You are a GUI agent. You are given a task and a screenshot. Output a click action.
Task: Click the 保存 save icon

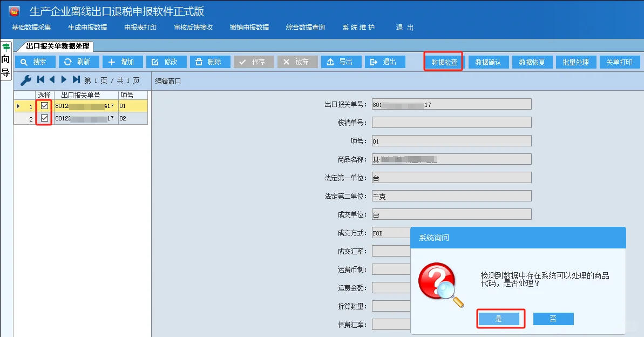pyautogui.click(x=254, y=62)
